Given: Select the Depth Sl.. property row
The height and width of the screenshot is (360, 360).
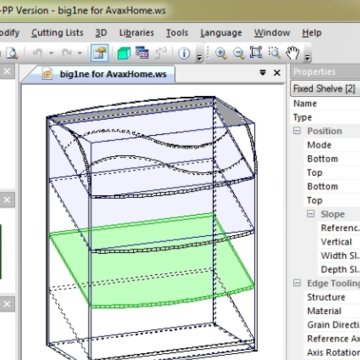Looking at the screenshot, I should coord(339,269).
